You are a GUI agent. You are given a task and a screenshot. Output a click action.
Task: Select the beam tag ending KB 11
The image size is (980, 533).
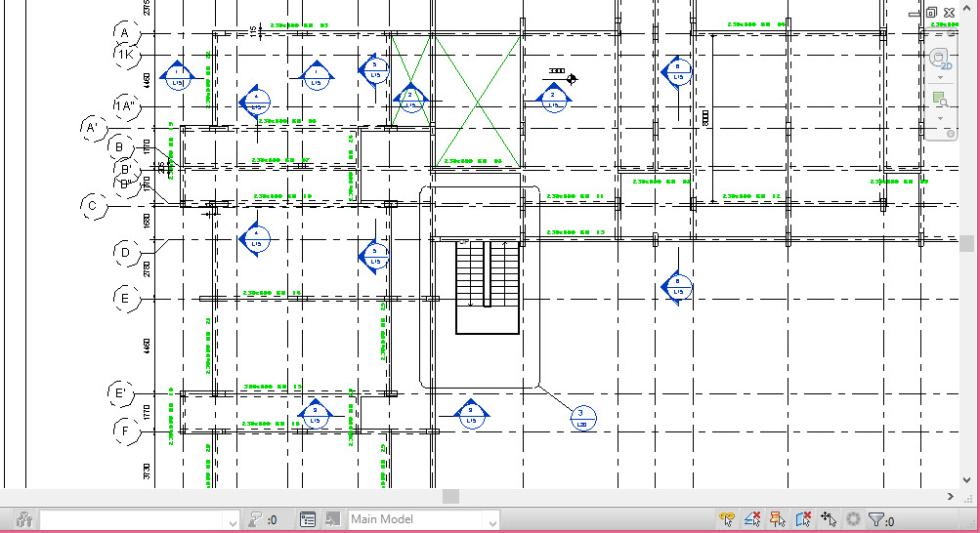pos(575,196)
